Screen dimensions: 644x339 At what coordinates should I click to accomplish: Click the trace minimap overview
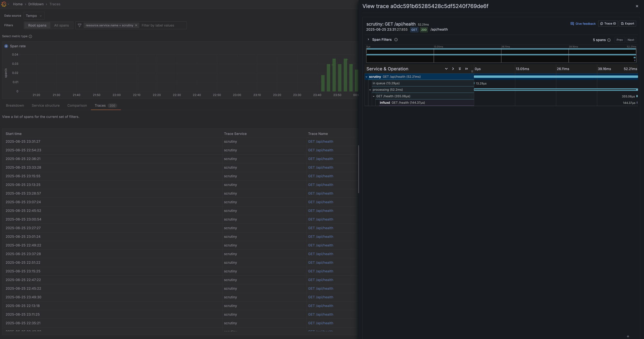[501, 55]
